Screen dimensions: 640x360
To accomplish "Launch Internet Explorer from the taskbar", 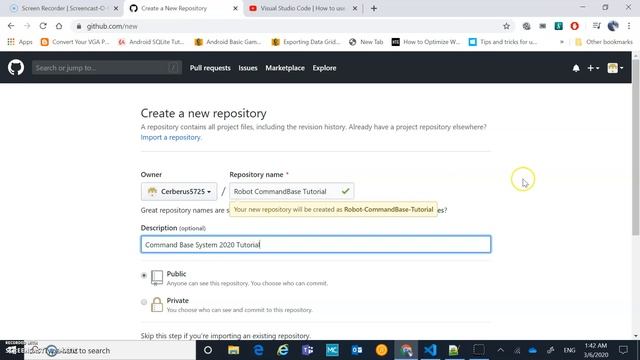I will tap(283, 350).
